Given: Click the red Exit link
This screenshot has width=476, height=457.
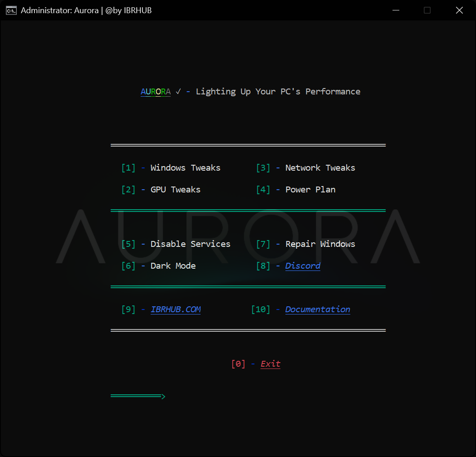Looking at the screenshot, I should point(270,364).
